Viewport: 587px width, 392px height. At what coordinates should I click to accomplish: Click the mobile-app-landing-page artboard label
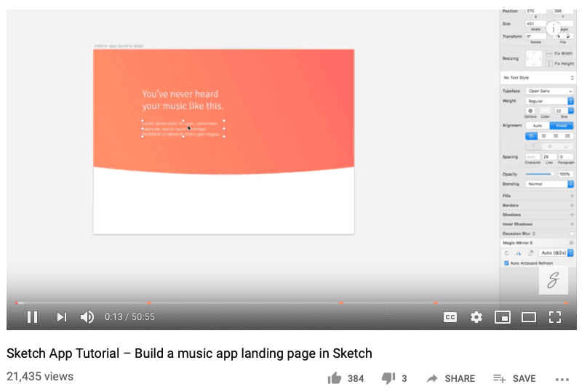click(119, 46)
